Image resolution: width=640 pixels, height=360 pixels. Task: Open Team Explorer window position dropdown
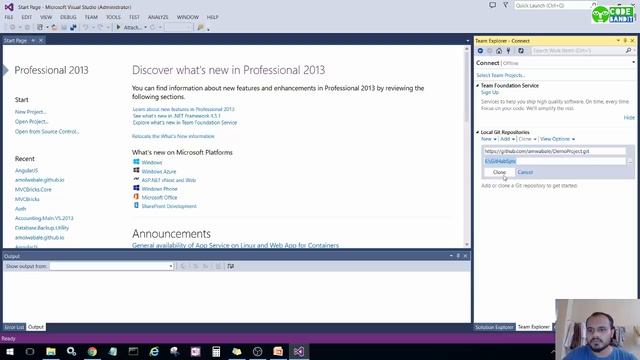coord(618,41)
